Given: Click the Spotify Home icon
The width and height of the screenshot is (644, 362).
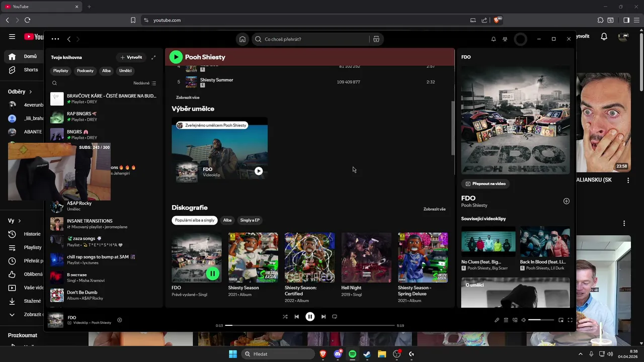Looking at the screenshot, I should pos(243,39).
